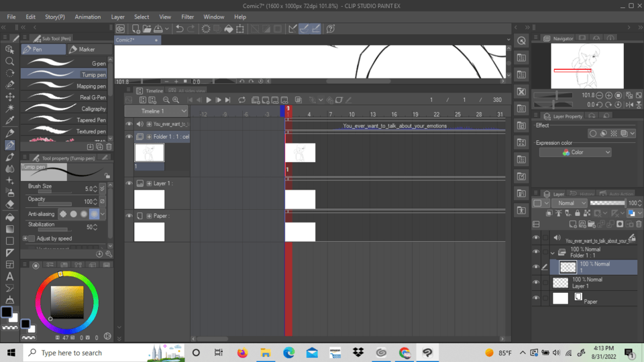
Task: Play the timeline animation
Action: click(x=209, y=100)
